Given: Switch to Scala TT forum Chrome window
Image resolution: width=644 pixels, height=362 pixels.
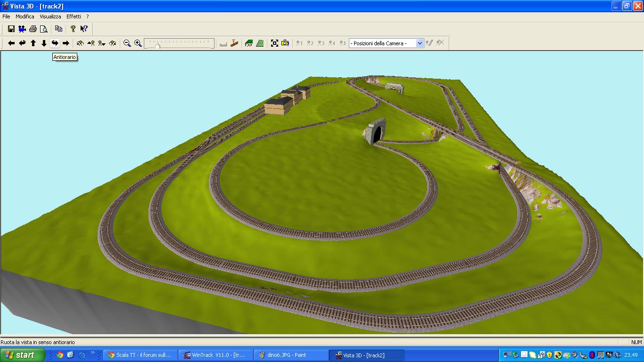Looking at the screenshot, I should tap(140, 355).
